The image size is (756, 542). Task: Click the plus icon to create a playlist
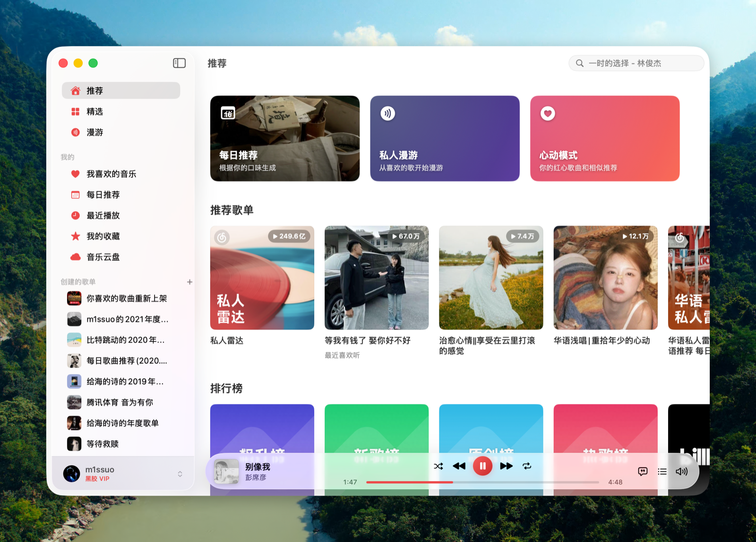point(189,282)
